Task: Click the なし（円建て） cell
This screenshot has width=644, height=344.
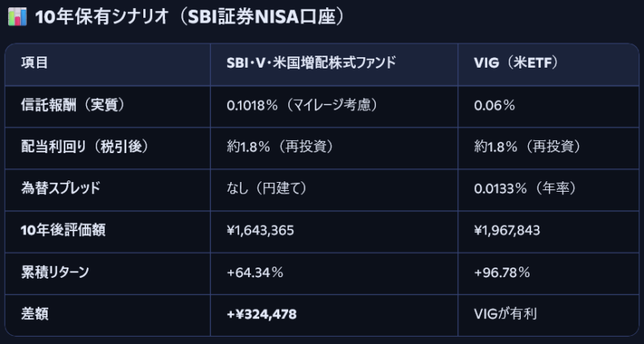Action: pos(268,189)
